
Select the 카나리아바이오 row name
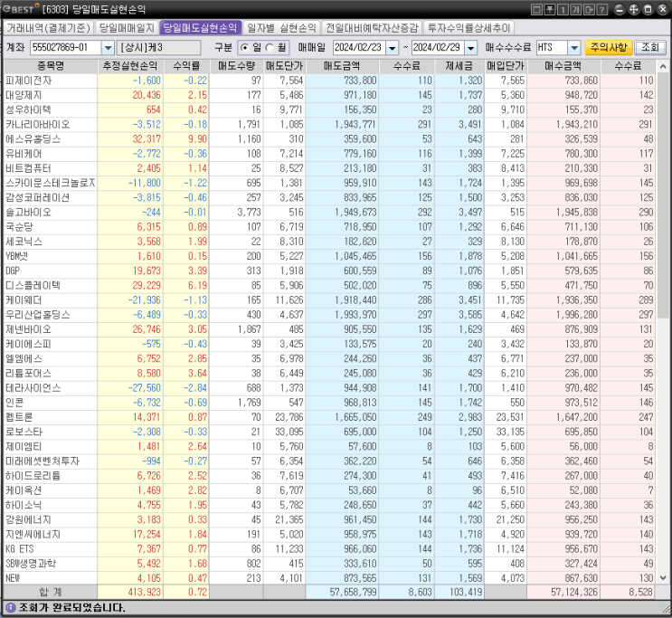pos(37,124)
